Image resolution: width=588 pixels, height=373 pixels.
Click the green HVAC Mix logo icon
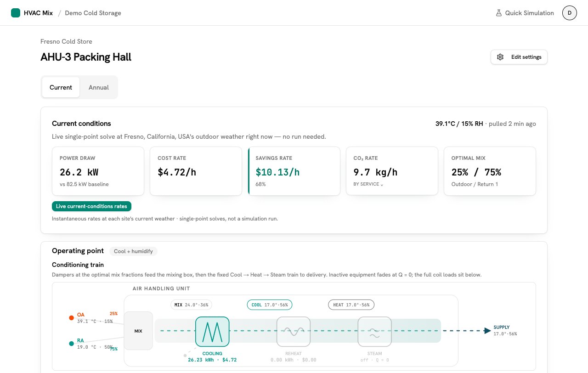(x=16, y=13)
